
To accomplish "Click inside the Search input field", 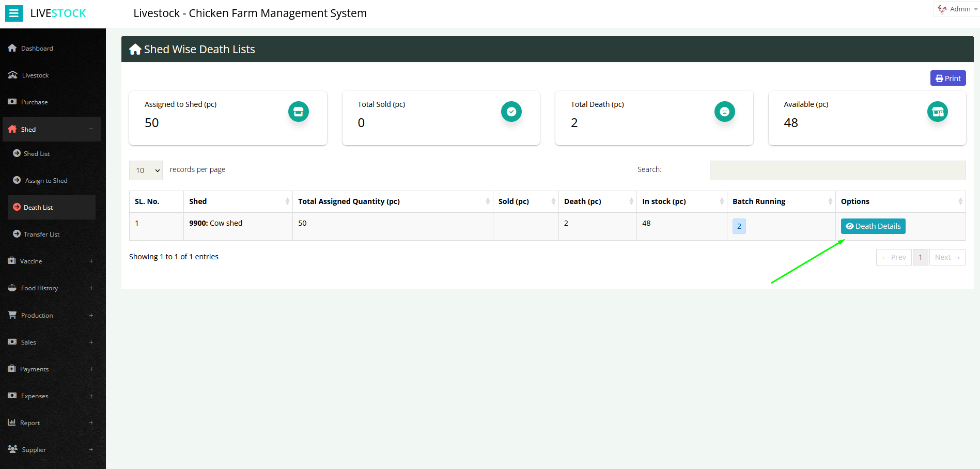I will [x=837, y=170].
